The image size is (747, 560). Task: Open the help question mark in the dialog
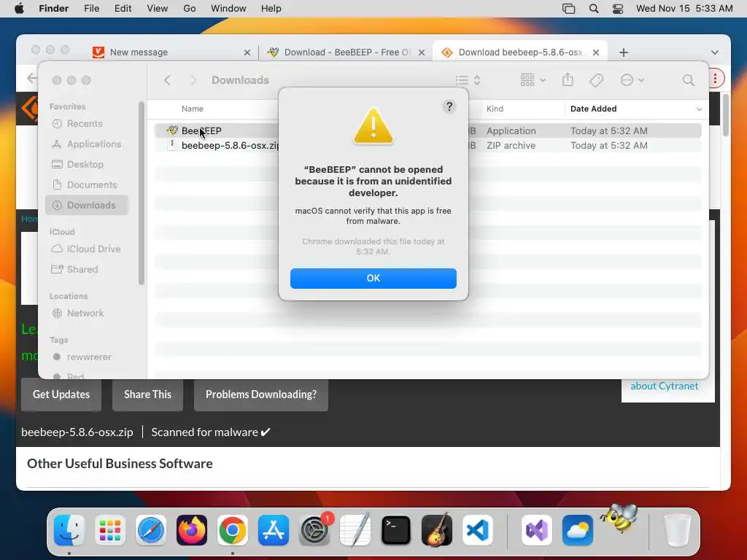click(x=449, y=106)
